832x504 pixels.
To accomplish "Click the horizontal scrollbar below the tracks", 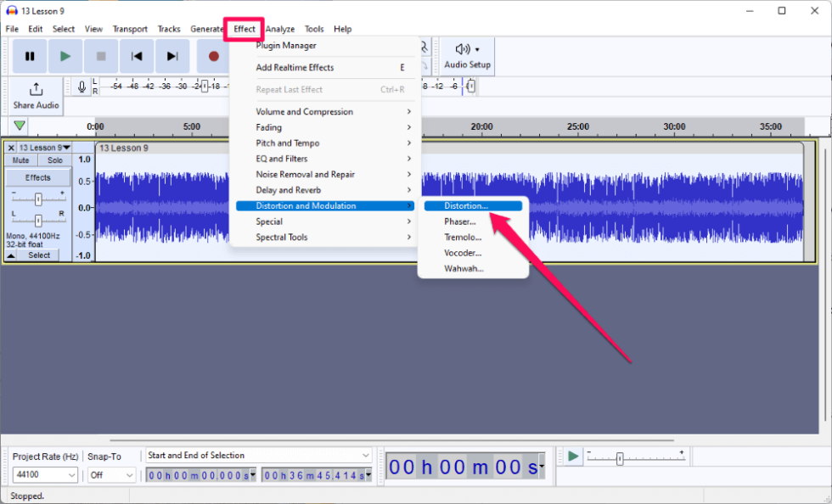I will [x=382, y=440].
